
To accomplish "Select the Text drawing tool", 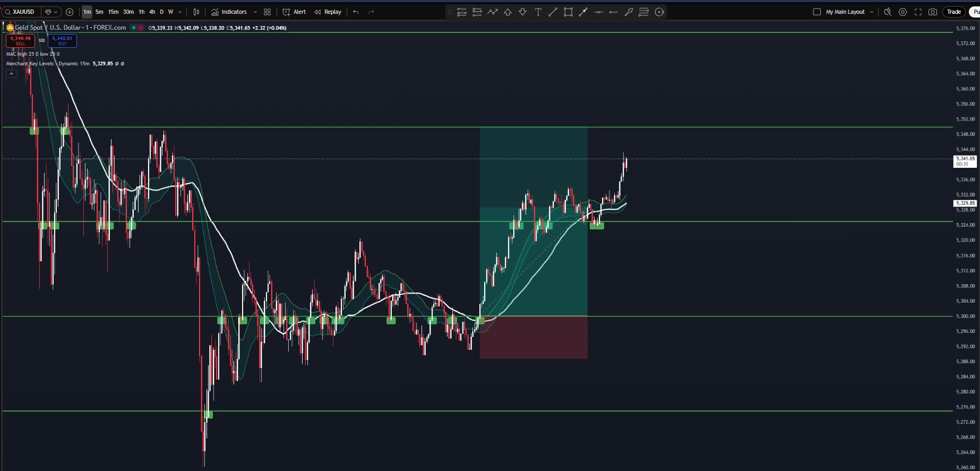I will (x=538, y=12).
